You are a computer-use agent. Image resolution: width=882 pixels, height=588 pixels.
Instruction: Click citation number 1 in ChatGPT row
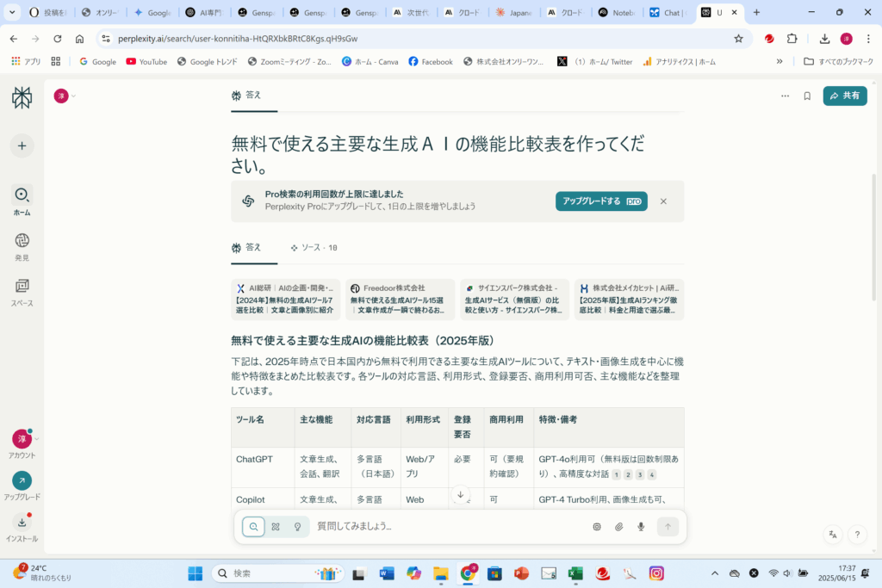click(x=617, y=475)
